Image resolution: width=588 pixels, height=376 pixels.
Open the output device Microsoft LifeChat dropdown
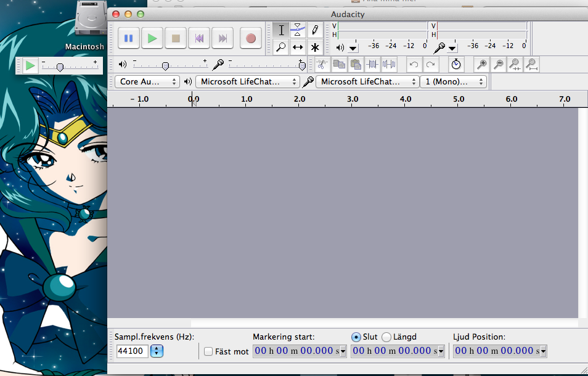[x=248, y=82]
